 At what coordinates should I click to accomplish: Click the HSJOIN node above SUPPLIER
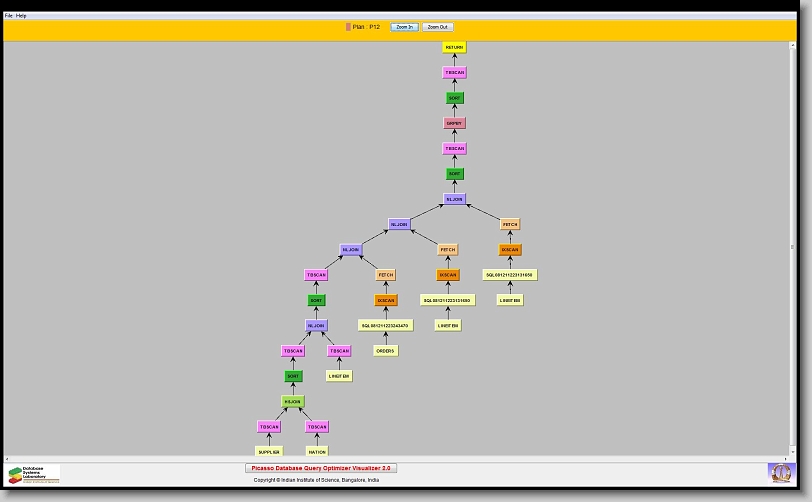pos(292,401)
